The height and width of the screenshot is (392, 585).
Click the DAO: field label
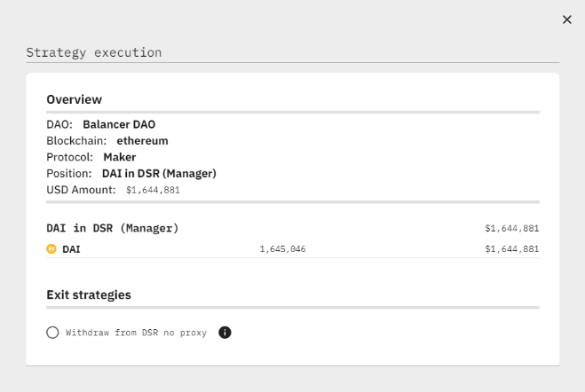[x=59, y=124]
